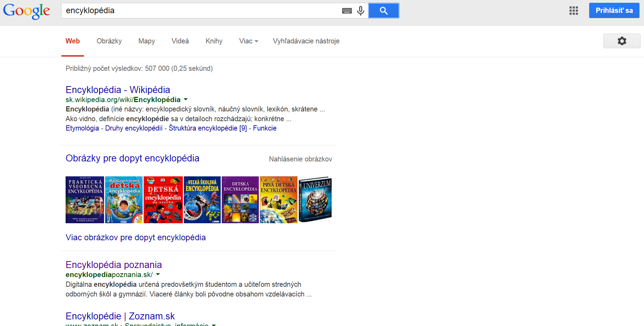
Task: Open Encyklopédie | Zoznam.sk result
Action: coord(120,316)
